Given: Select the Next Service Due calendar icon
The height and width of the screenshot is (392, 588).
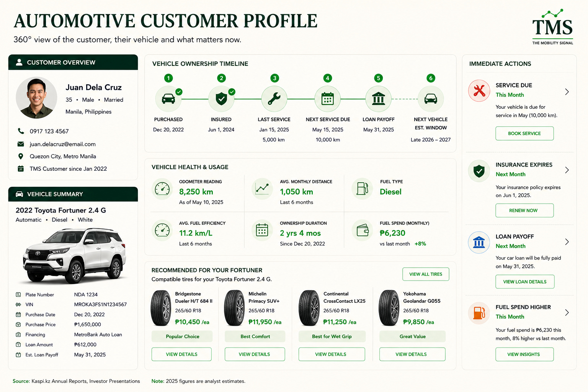Looking at the screenshot, I should point(327,99).
